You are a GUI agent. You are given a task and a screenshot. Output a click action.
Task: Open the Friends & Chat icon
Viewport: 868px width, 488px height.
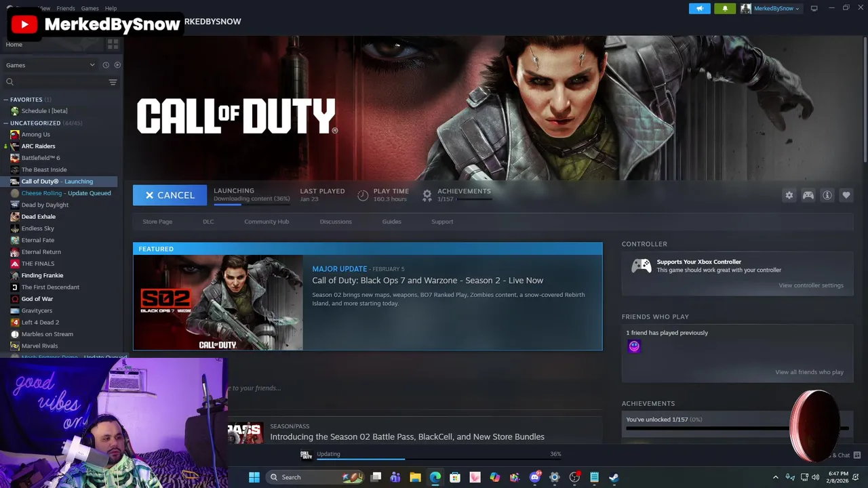pos(857,455)
